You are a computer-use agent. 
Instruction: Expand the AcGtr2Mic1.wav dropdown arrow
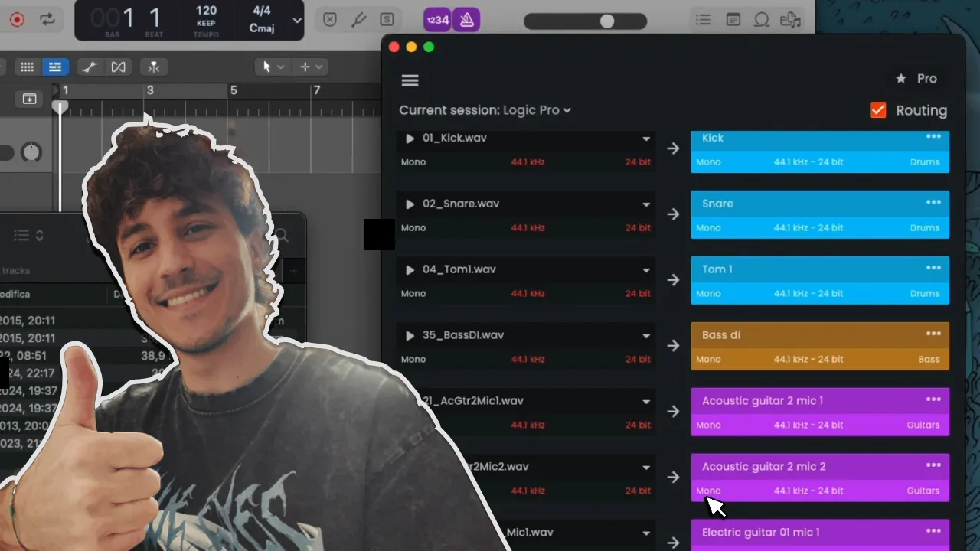click(646, 403)
